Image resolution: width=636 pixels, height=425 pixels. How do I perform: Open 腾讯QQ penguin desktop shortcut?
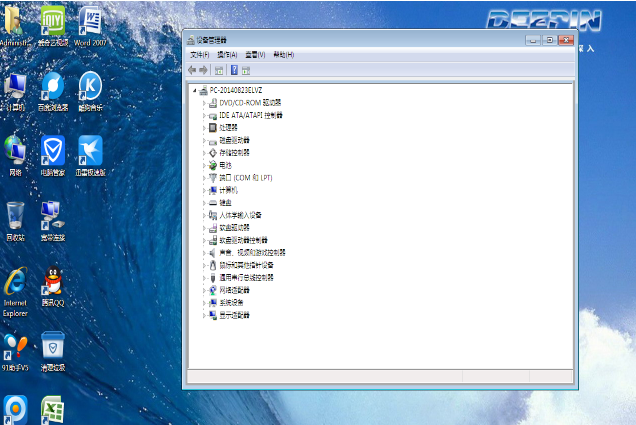tap(53, 286)
